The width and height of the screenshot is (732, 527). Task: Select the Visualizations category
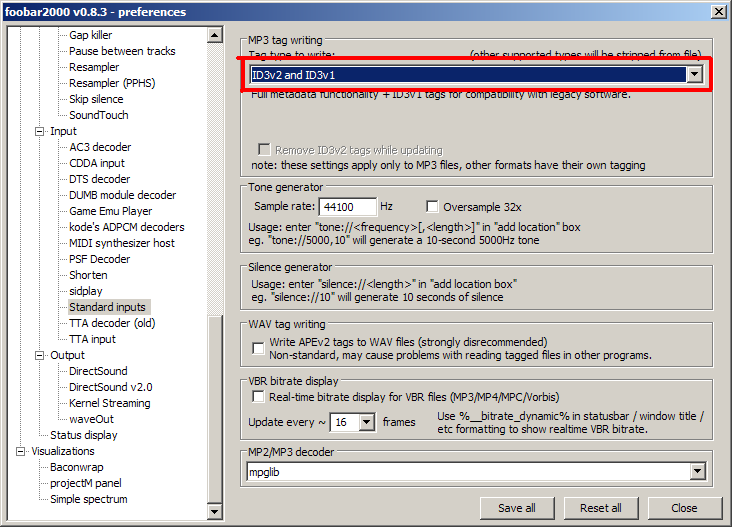(63, 451)
